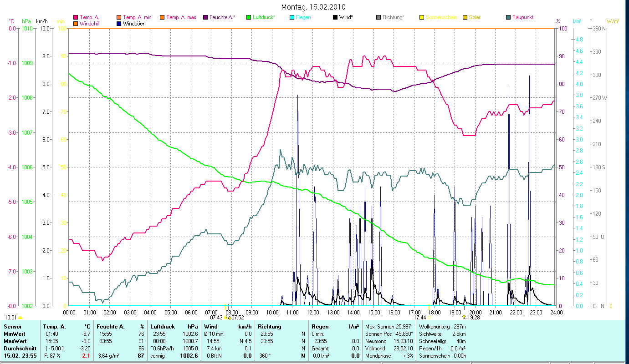
Task: Click the cyan Regen legend swatch
Action: coord(292,17)
